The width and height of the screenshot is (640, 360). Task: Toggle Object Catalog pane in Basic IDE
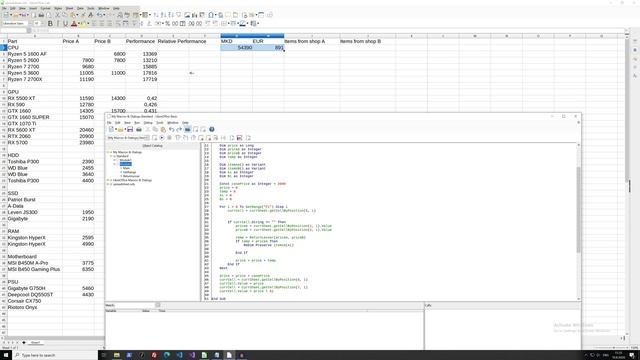click(x=188, y=129)
